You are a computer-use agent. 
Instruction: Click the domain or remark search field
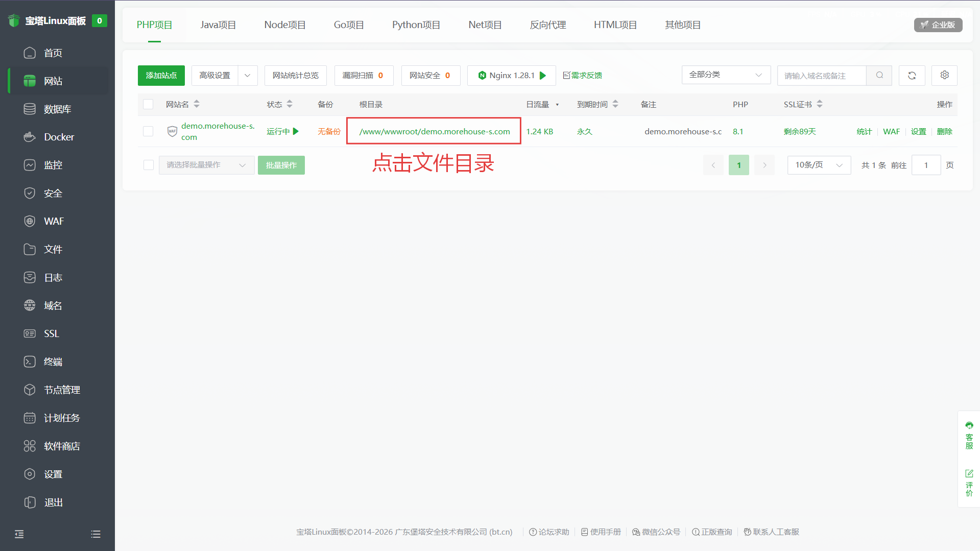point(821,76)
